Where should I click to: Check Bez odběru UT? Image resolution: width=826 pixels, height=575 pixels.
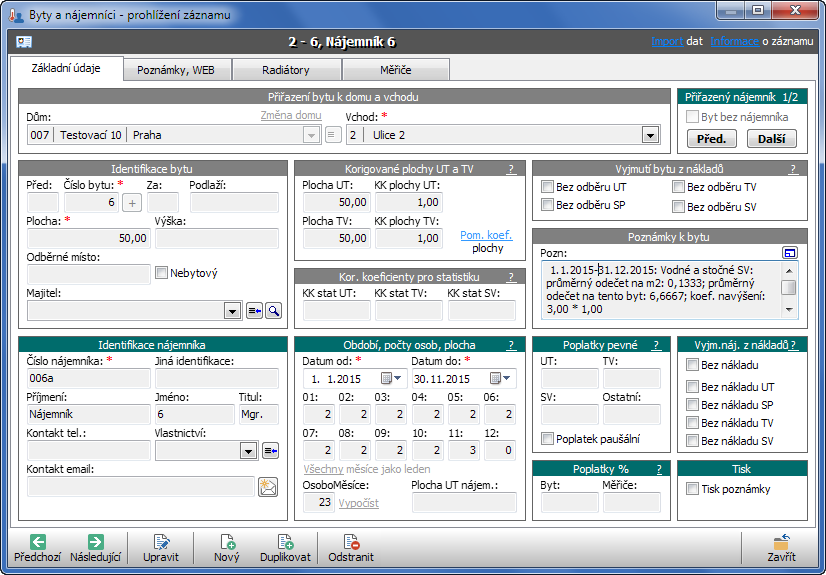(x=547, y=186)
